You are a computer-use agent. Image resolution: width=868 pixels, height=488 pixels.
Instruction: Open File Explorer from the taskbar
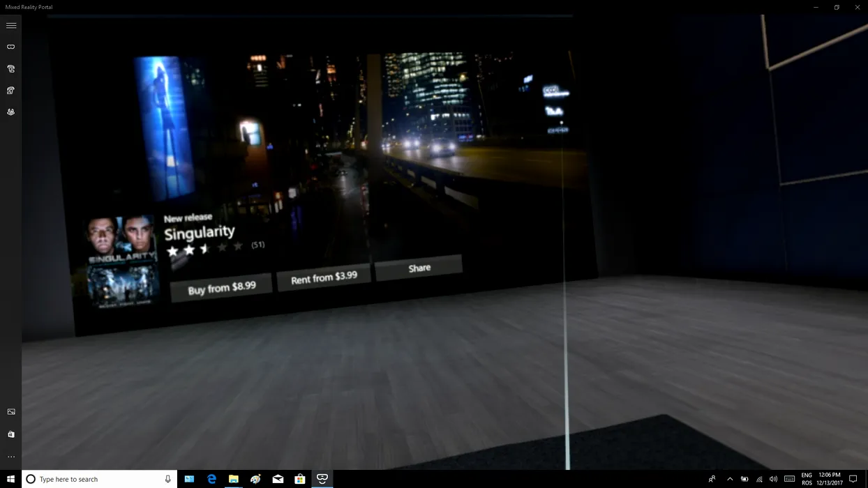tap(234, 479)
